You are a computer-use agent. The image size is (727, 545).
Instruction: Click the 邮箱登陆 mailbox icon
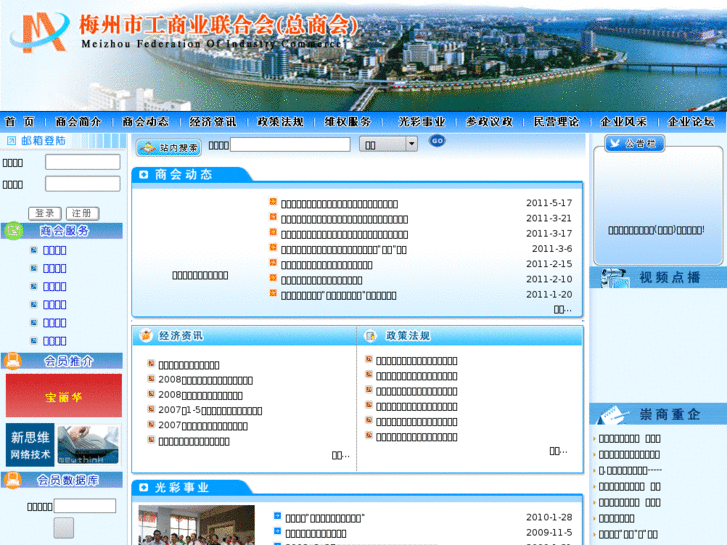[x=12, y=141]
